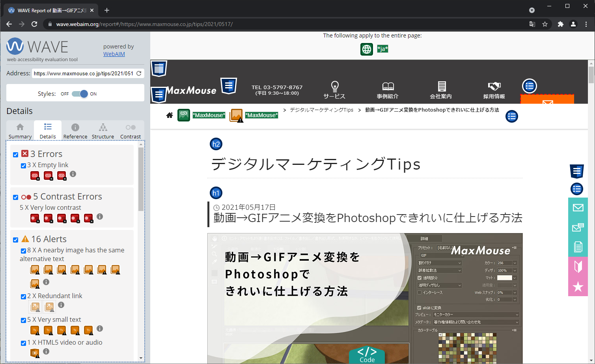This screenshot has height=364, width=595.
Task: Open info icon for Very low contrast
Action: pyautogui.click(x=100, y=217)
